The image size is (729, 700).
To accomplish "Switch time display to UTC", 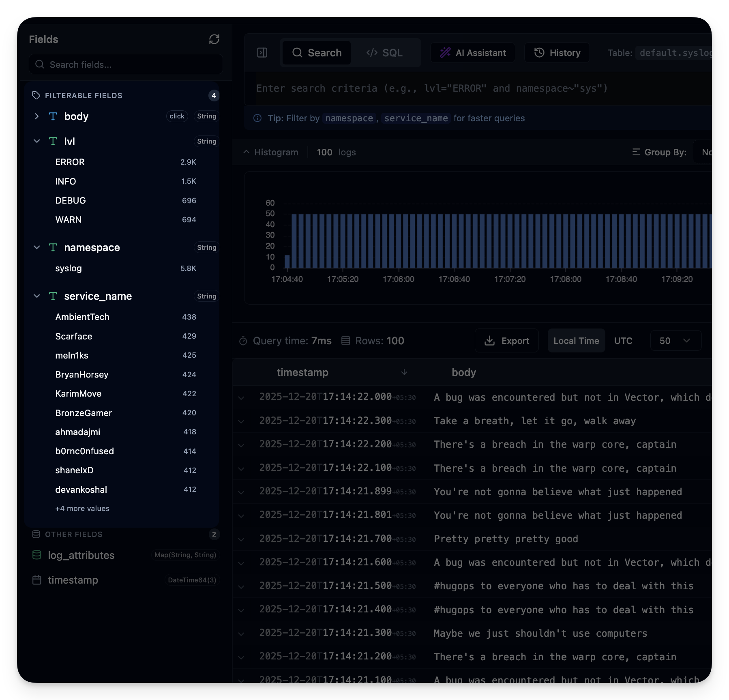I will 623,341.
